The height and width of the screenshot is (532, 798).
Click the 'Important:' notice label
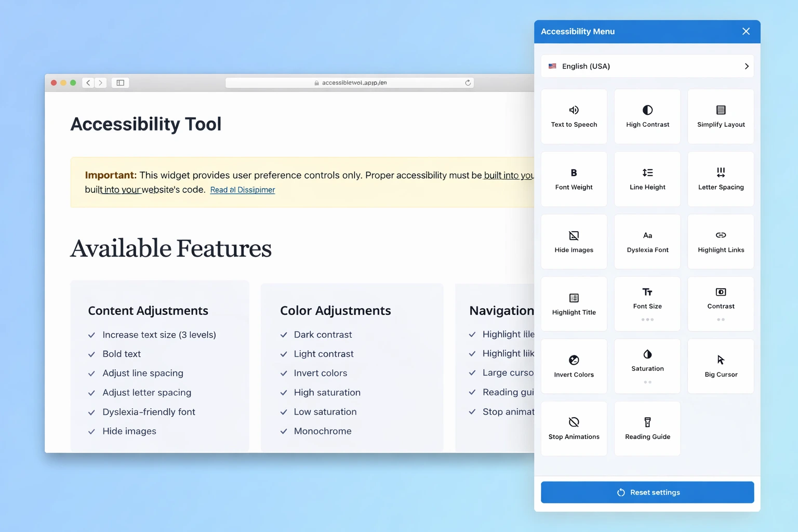pyautogui.click(x=111, y=175)
